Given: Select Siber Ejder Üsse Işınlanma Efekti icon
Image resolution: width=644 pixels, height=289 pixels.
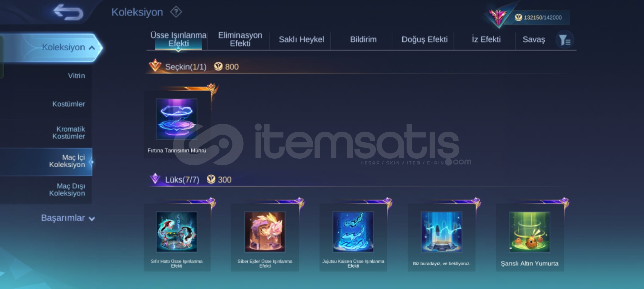Looking at the screenshot, I should point(265,232).
